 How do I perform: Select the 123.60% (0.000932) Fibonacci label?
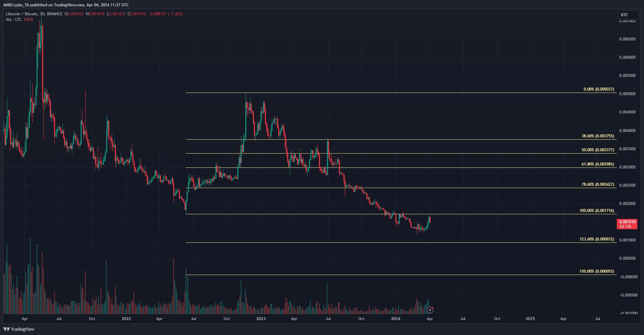tap(597, 239)
